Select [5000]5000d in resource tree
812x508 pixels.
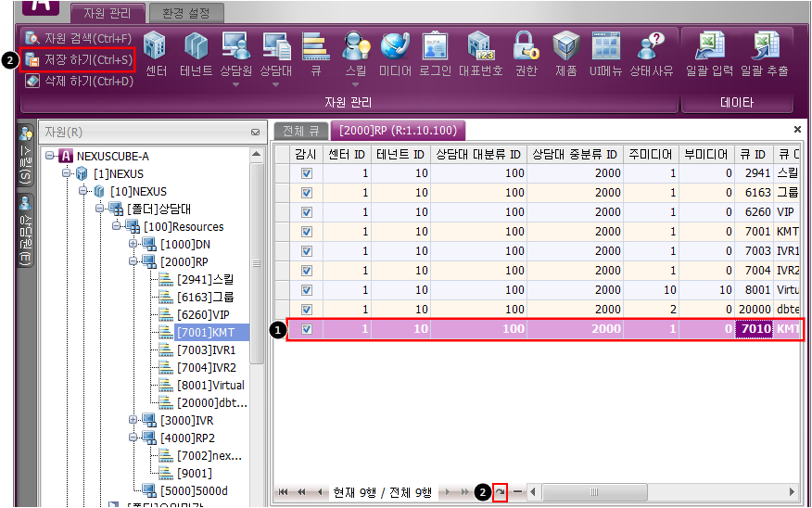(194, 490)
